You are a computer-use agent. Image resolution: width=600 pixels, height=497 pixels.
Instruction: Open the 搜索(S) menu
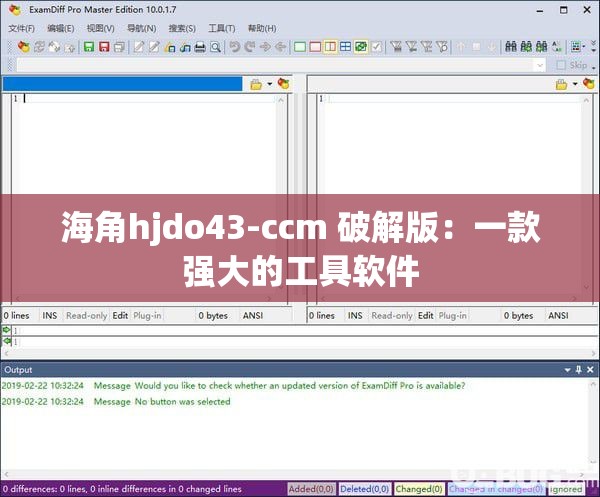point(182,28)
